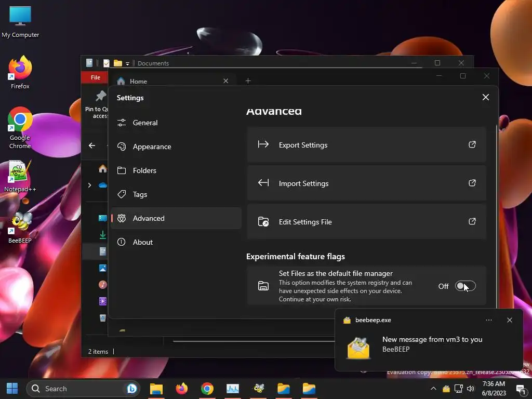Dismiss the beebeep.exe notification
Viewport: 532px width, 399px height.
coord(509,320)
